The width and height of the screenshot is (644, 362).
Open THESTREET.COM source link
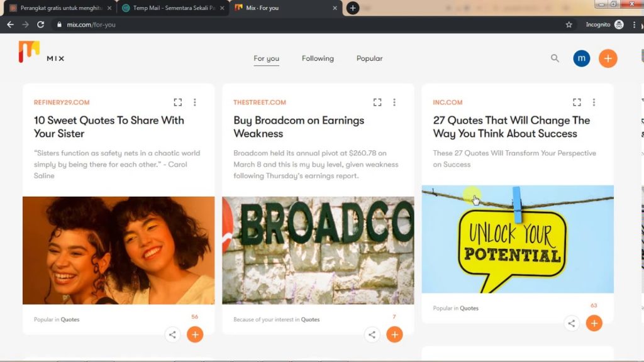pyautogui.click(x=260, y=102)
